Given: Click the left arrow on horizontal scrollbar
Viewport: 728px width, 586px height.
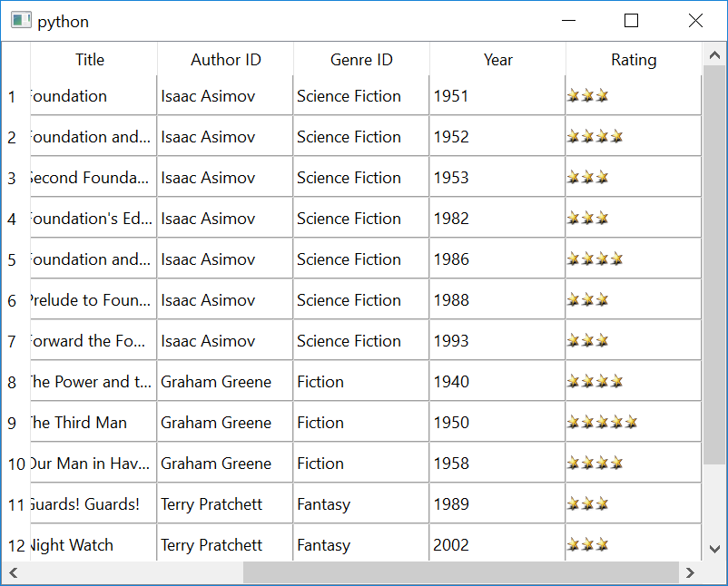Looking at the screenshot, I should (x=13, y=572).
